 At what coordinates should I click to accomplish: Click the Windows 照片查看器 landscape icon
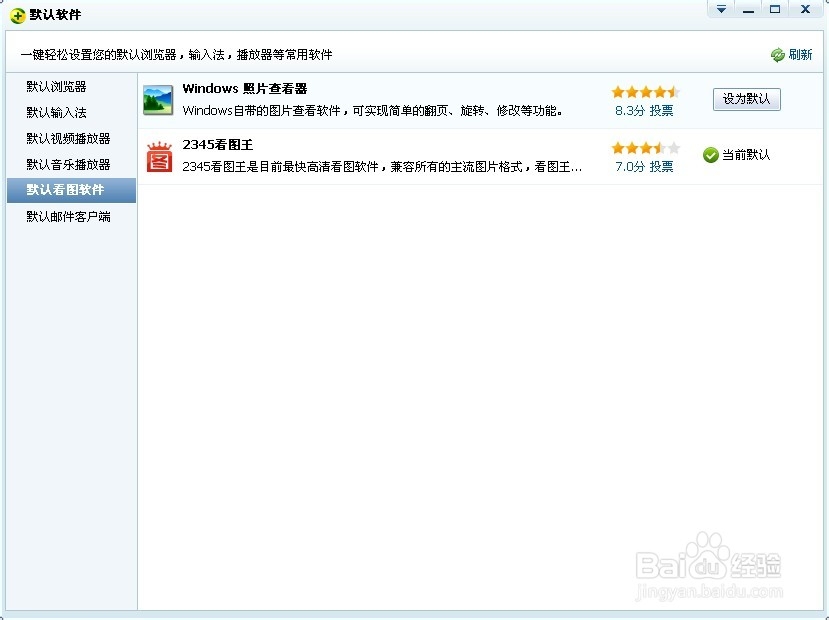(158, 100)
